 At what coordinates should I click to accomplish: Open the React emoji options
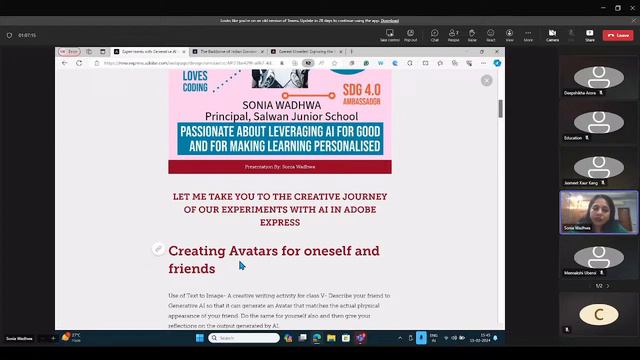click(x=491, y=35)
